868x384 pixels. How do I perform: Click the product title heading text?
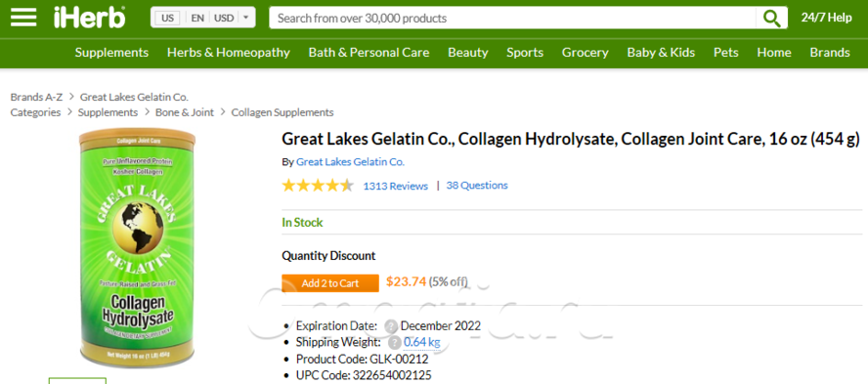click(x=571, y=139)
